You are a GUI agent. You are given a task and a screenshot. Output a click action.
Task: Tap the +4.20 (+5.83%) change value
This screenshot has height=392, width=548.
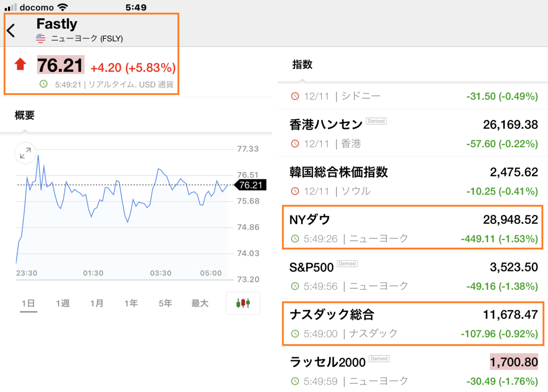[x=133, y=68]
